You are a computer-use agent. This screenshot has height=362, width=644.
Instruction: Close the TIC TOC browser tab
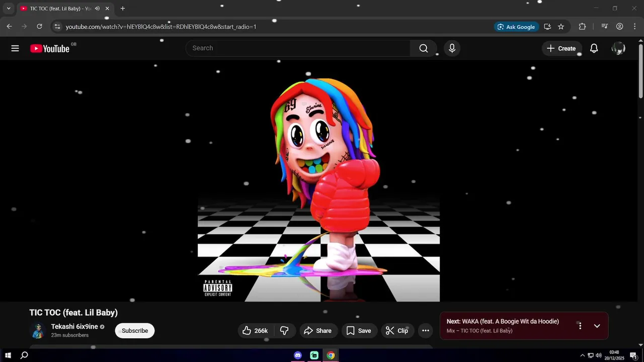click(x=107, y=9)
